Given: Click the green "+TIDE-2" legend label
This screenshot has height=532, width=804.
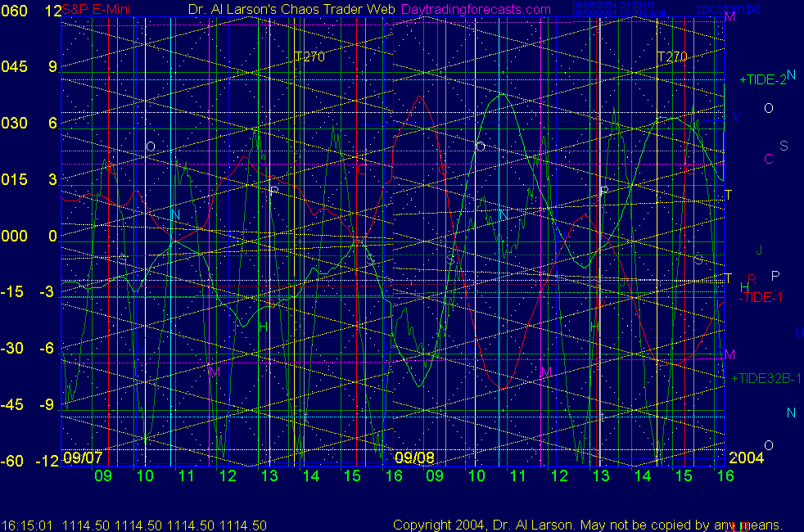Looking at the screenshot, I should (x=762, y=80).
